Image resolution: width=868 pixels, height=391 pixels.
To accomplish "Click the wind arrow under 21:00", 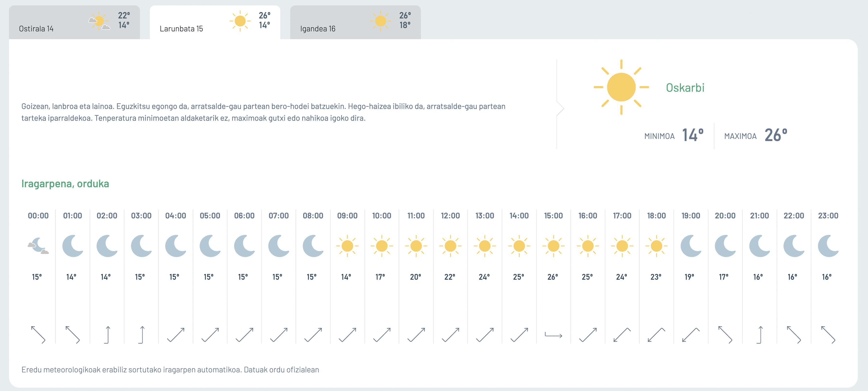I will [760, 335].
